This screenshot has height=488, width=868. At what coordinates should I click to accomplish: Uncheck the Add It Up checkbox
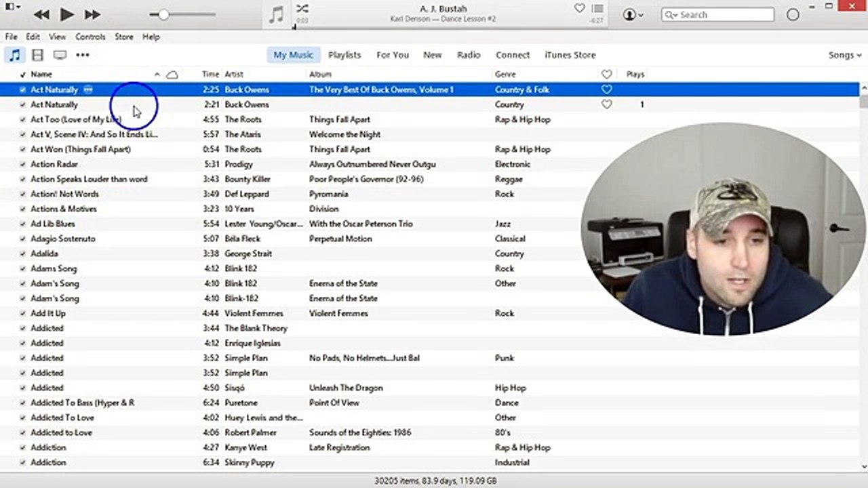click(23, 313)
